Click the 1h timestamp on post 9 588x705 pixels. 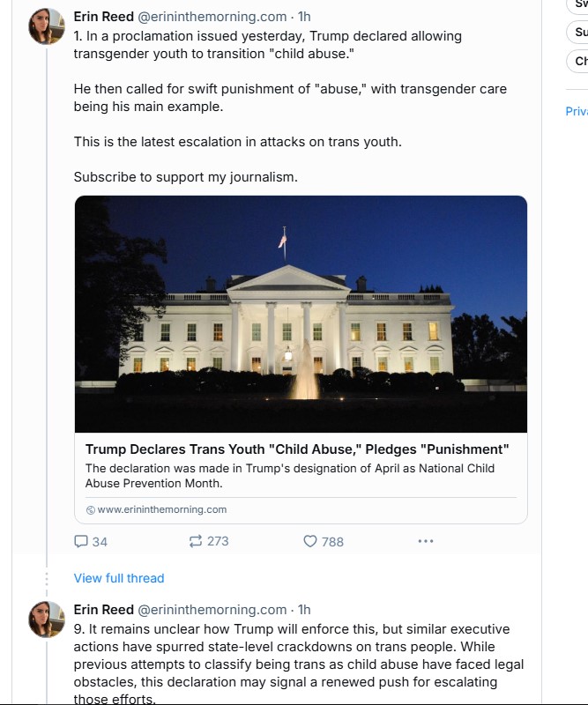[x=304, y=610]
